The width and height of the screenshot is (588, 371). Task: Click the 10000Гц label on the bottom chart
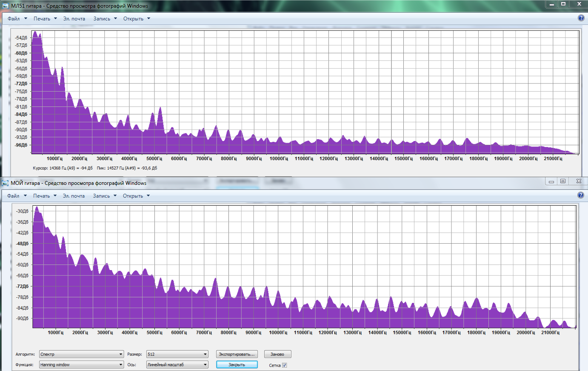(278, 333)
